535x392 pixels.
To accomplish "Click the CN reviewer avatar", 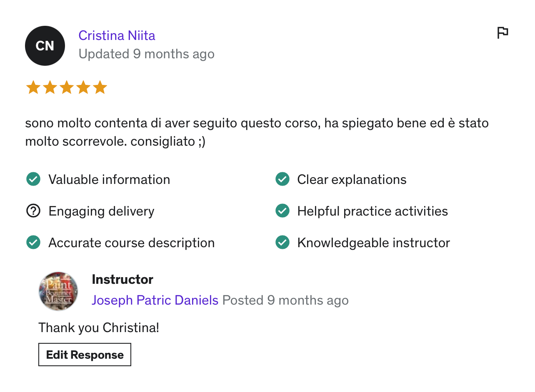I will pyautogui.click(x=45, y=45).
